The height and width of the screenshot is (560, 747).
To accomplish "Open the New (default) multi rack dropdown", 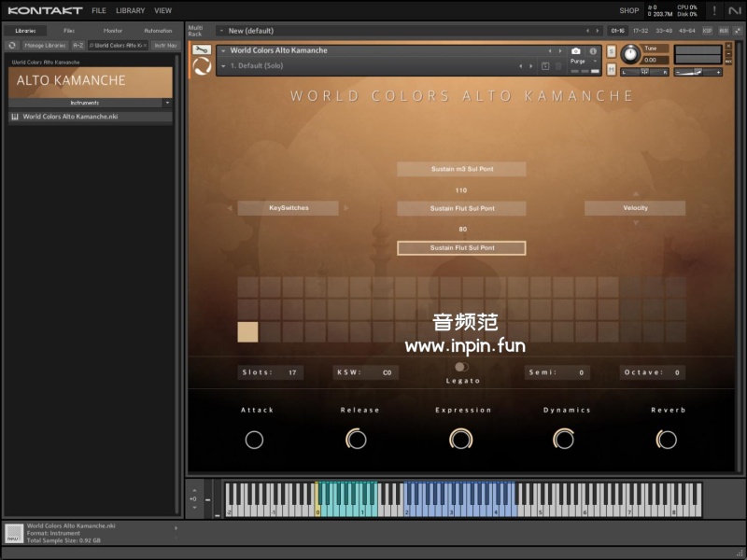I will pyautogui.click(x=220, y=30).
